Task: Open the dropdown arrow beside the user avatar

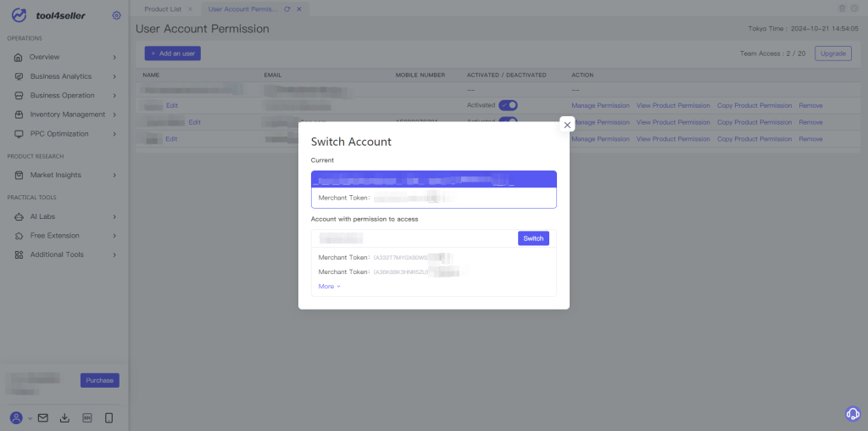Action: (30, 418)
